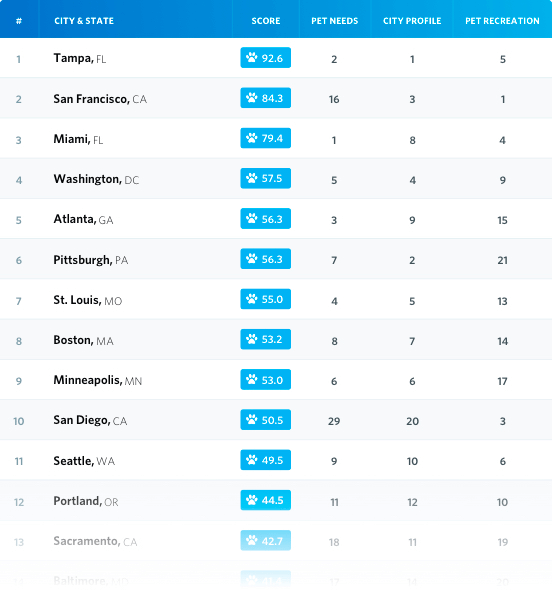The image size is (552, 590).
Task: Open the San Francisco, CA city name
Action: pos(100,99)
